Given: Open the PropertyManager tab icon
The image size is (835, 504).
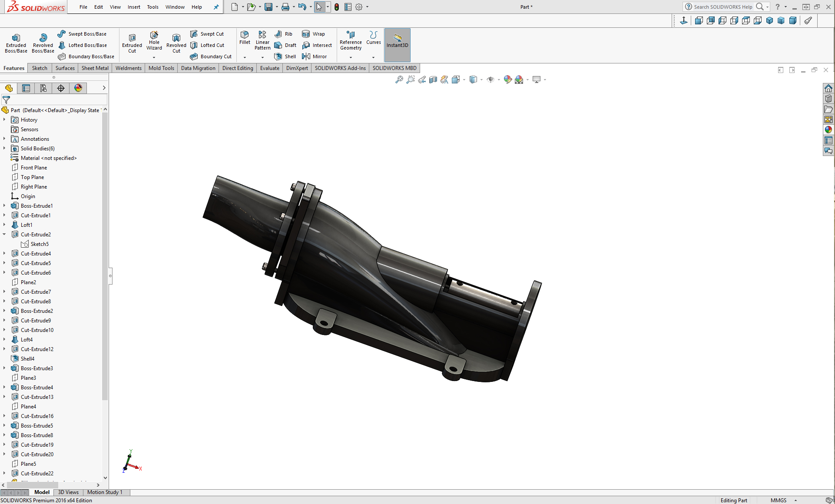Looking at the screenshot, I should (x=26, y=88).
